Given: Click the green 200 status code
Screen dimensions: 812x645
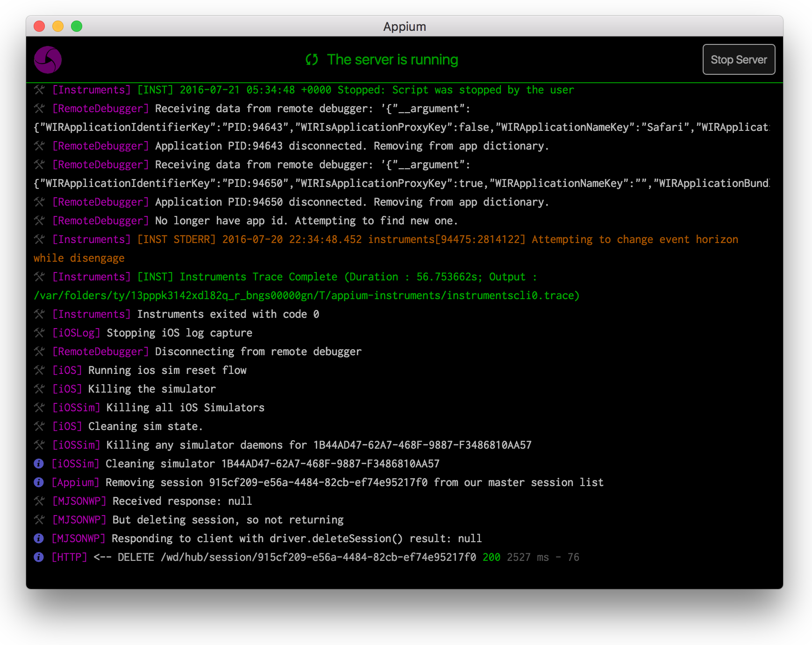Looking at the screenshot, I should click(x=491, y=557).
